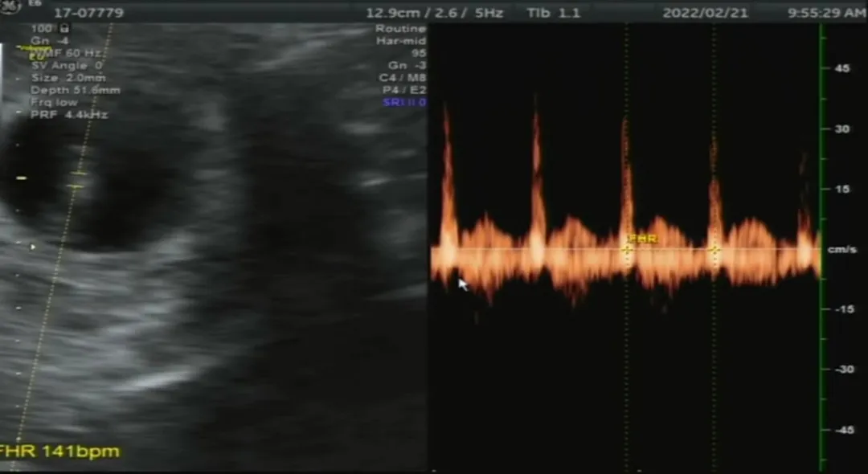Click the cm/s baseline unit label
868x474 pixels.
tap(842, 249)
